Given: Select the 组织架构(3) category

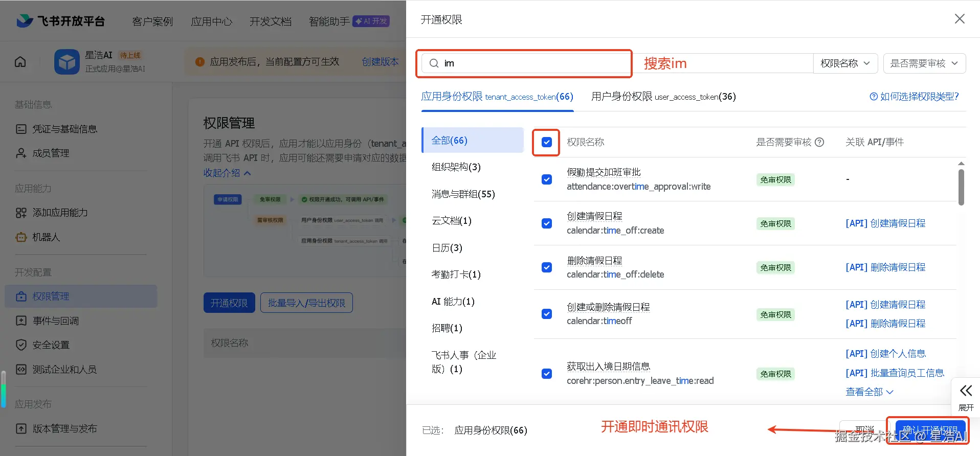Looking at the screenshot, I should point(456,167).
